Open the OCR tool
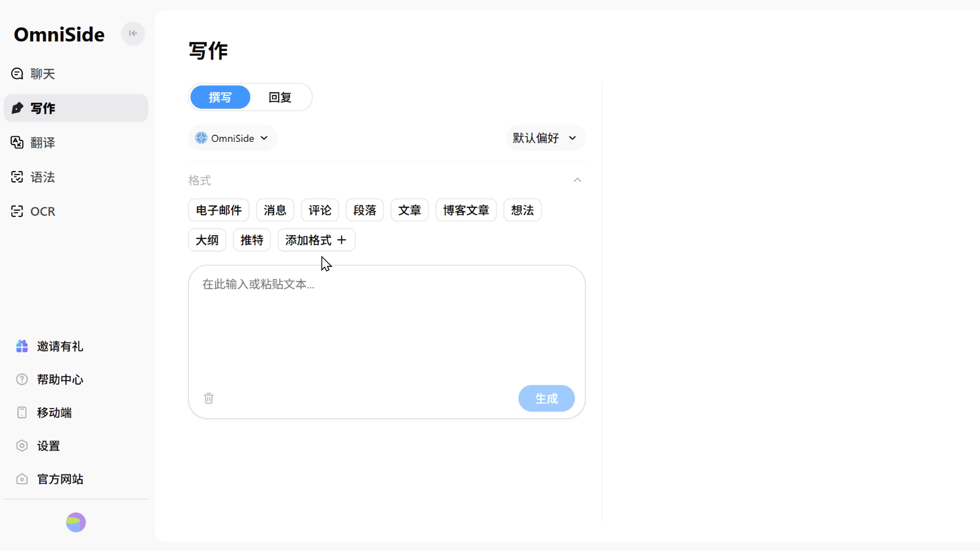980x551 pixels. pos(42,211)
